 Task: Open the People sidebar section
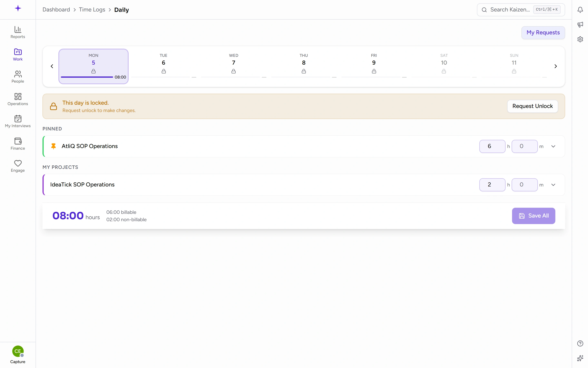[x=18, y=77]
